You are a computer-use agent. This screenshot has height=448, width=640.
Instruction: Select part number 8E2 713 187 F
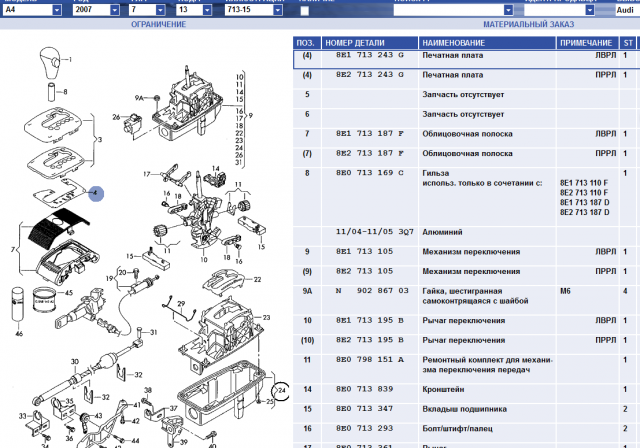tap(370, 153)
